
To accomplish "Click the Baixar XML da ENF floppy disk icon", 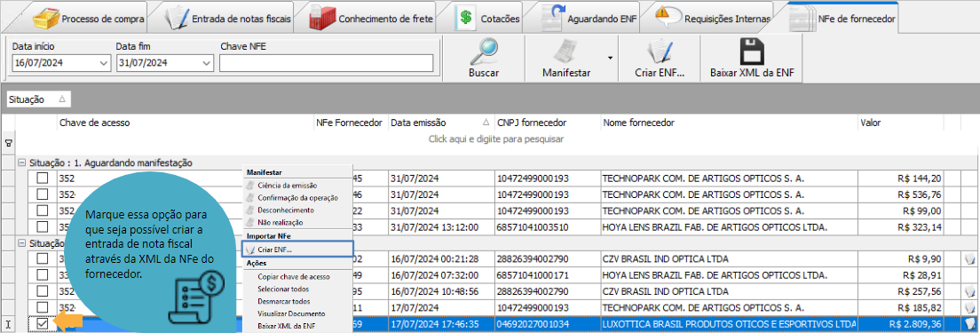I will coord(752,52).
